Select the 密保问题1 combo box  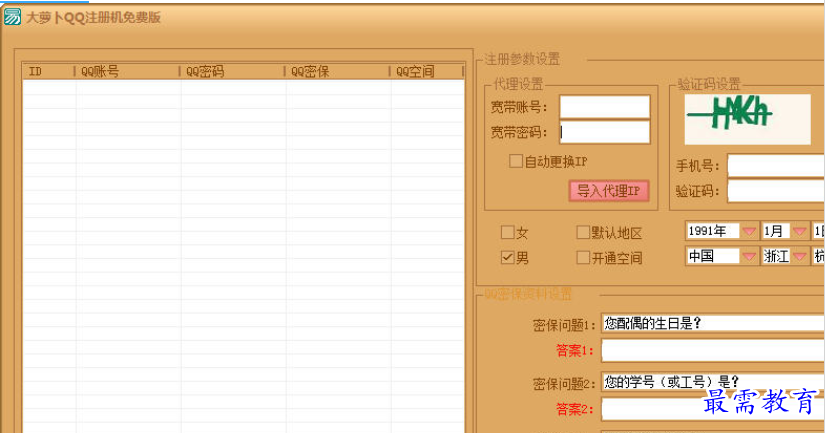click(x=713, y=323)
